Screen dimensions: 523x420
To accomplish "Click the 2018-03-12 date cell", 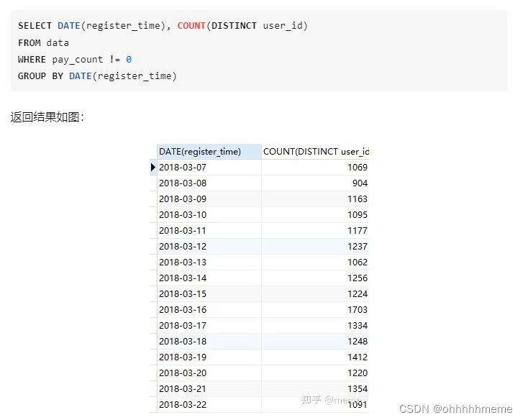I will (183, 247).
